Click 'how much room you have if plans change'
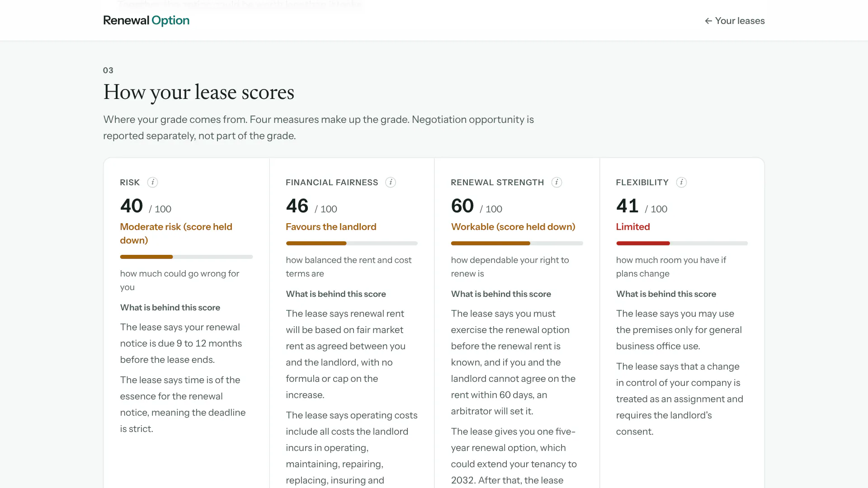868x488 pixels. (x=671, y=267)
